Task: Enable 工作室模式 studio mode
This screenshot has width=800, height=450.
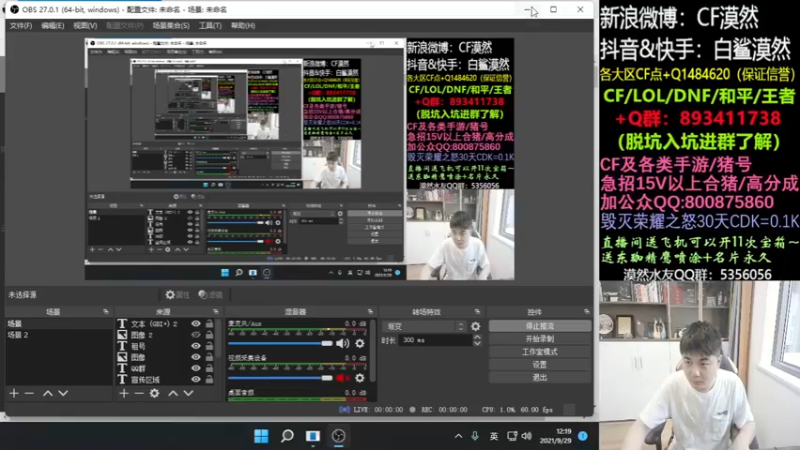Action: (x=540, y=352)
